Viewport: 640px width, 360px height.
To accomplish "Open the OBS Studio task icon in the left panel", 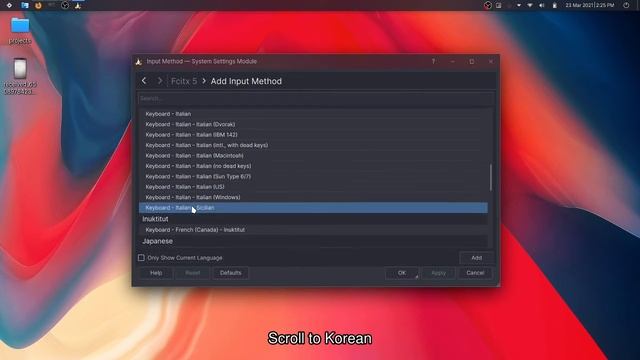I will tap(65, 5).
